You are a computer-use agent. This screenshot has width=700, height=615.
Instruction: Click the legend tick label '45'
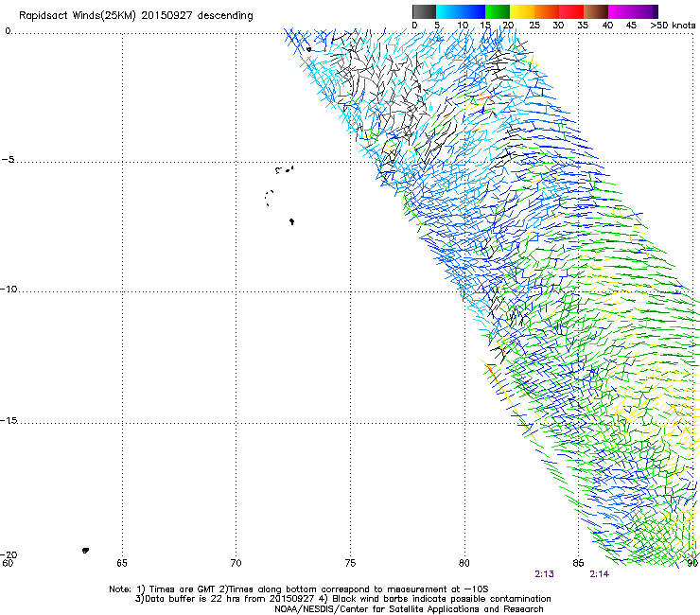pos(631,26)
